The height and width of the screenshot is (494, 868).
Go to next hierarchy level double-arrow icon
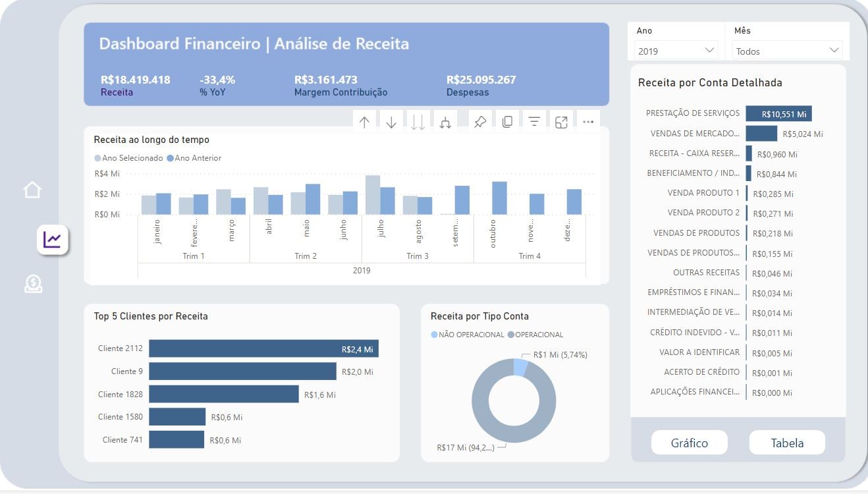pyautogui.click(x=418, y=122)
